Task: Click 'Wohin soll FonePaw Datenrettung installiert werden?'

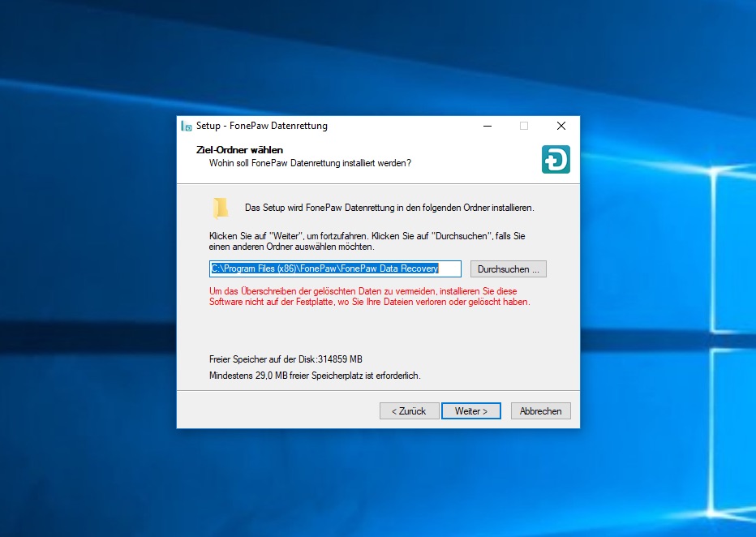Action: (310, 163)
